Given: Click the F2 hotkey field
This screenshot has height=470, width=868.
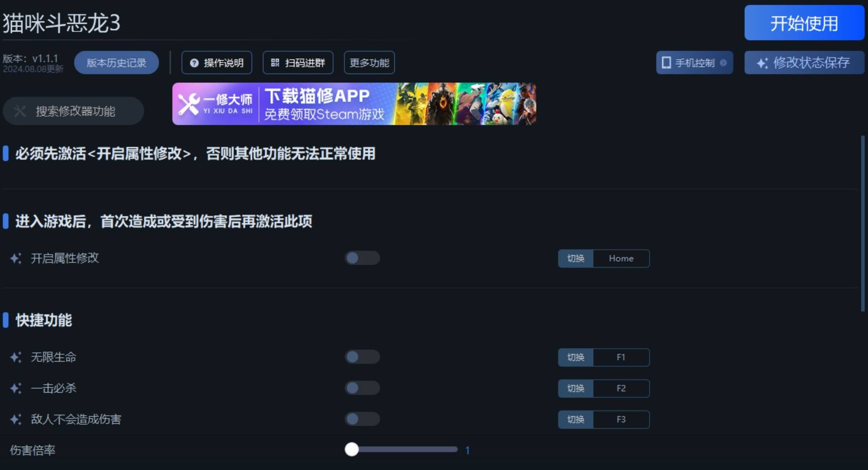Looking at the screenshot, I should pos(621,389).
